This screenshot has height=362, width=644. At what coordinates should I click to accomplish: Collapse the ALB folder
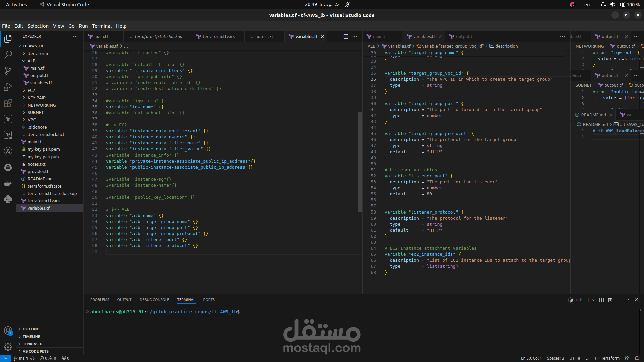(31, 61)
